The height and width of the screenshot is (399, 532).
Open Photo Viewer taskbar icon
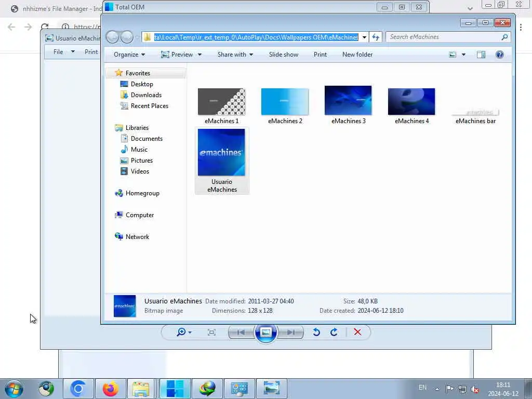pos(271,389)
